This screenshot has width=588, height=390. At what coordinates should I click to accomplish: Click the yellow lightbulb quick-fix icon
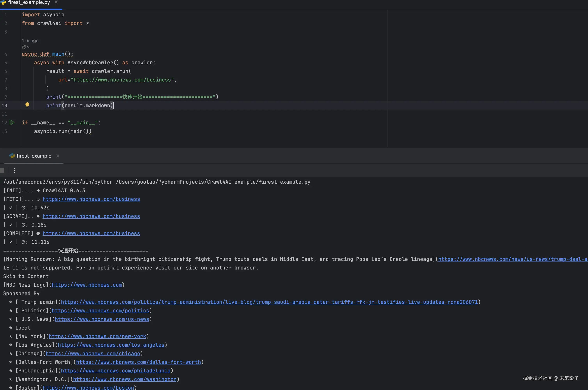tap(27, 105)
